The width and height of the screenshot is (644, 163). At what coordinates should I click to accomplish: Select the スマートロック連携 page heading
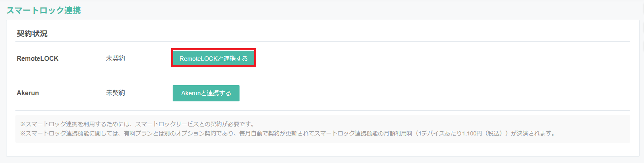[x=43, y=11]
